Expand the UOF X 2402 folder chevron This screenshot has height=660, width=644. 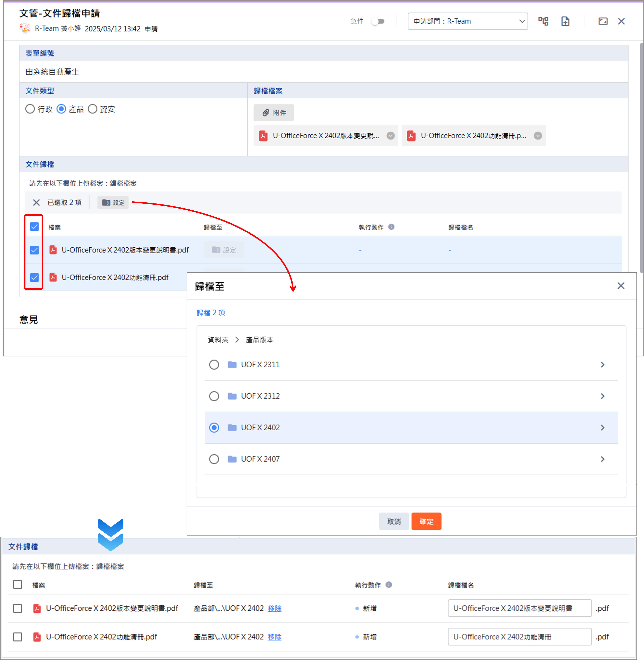(602, 427)
